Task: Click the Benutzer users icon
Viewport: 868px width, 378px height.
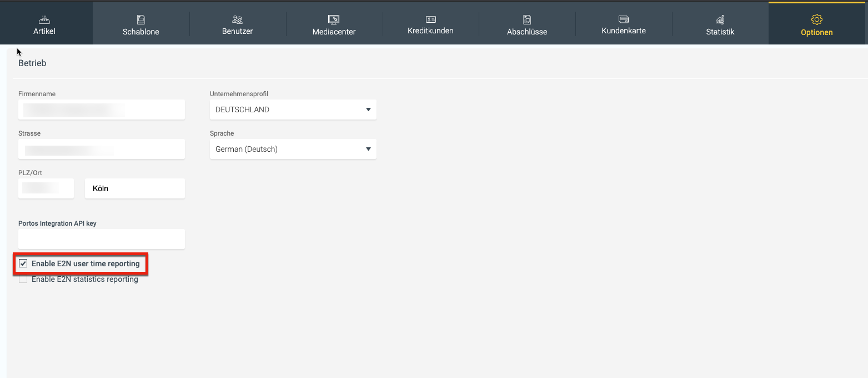Action: [x=237, y=19]
